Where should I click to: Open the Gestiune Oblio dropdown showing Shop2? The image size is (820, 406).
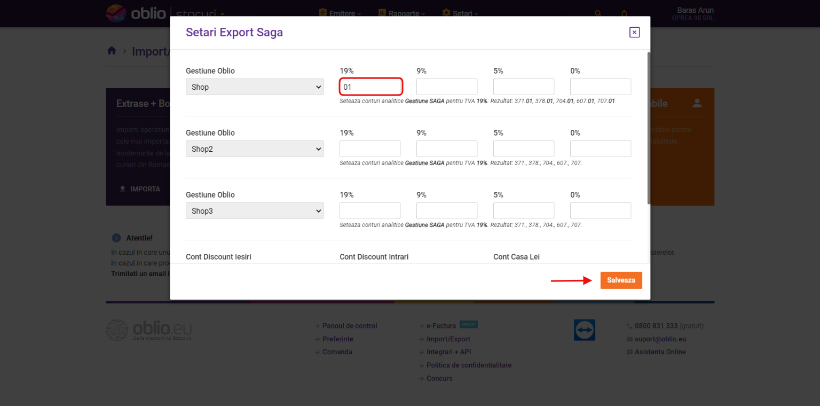(255, 149)
